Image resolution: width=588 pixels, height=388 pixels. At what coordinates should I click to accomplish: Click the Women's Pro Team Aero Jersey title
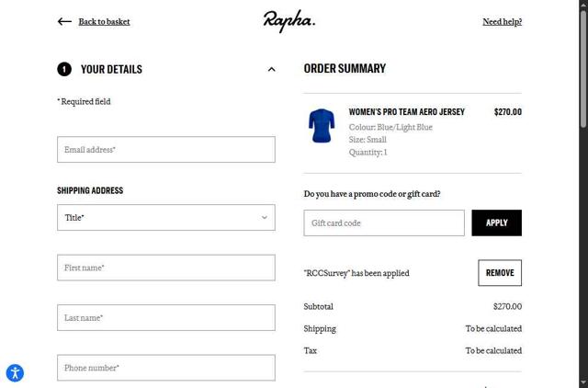point(406,112)
